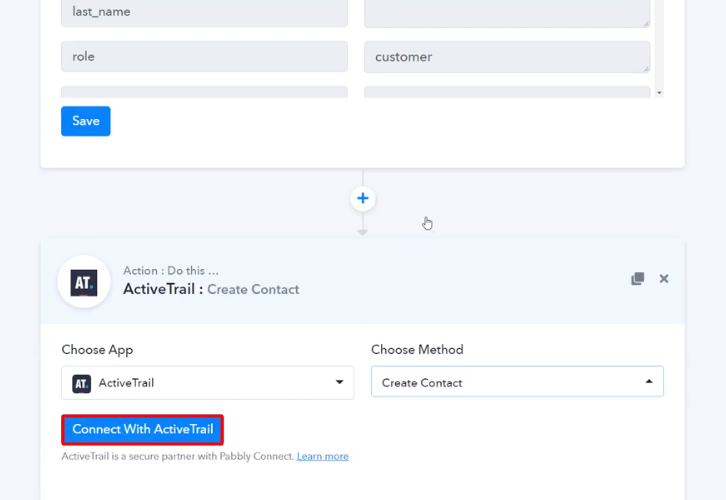Open the Choose App dropdown
The height and width of the screenshot is (500, 726).
(207, 383)
